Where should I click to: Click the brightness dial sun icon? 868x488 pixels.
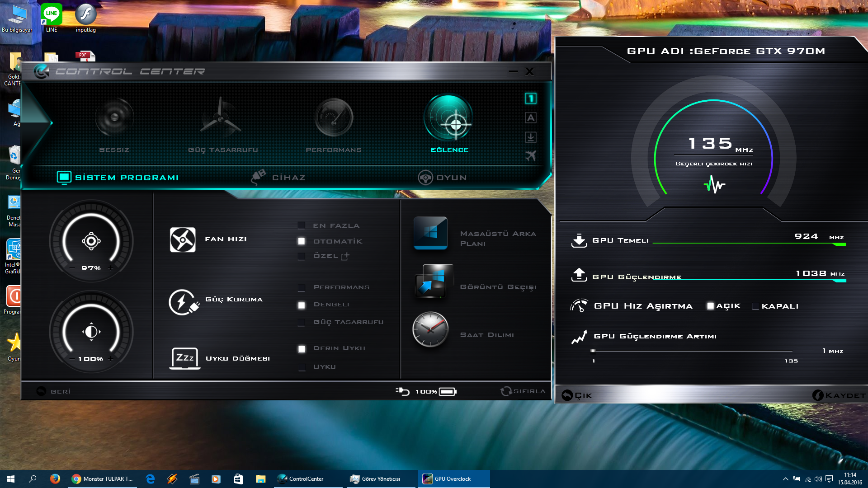coord(91,331)
